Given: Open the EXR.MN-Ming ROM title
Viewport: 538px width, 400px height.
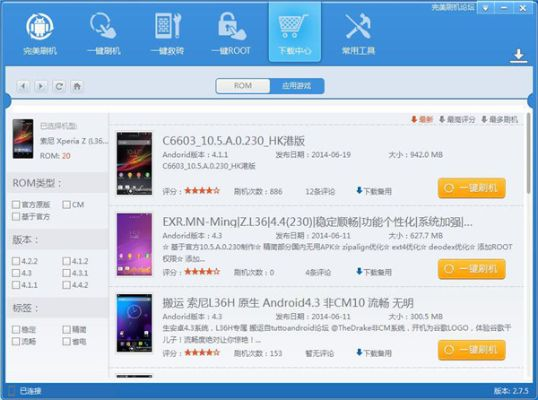Looking at the screenshot, I should click(317, 222).
